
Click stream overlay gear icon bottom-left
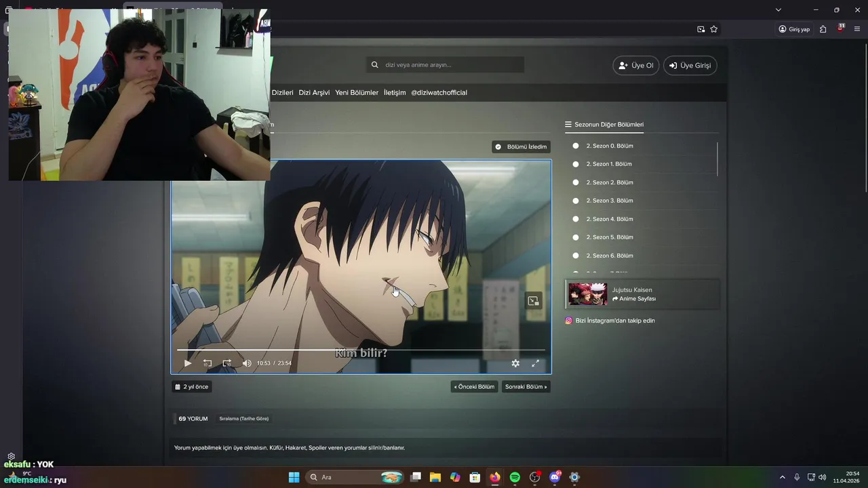pyautogui.click(x=11, y=456)
